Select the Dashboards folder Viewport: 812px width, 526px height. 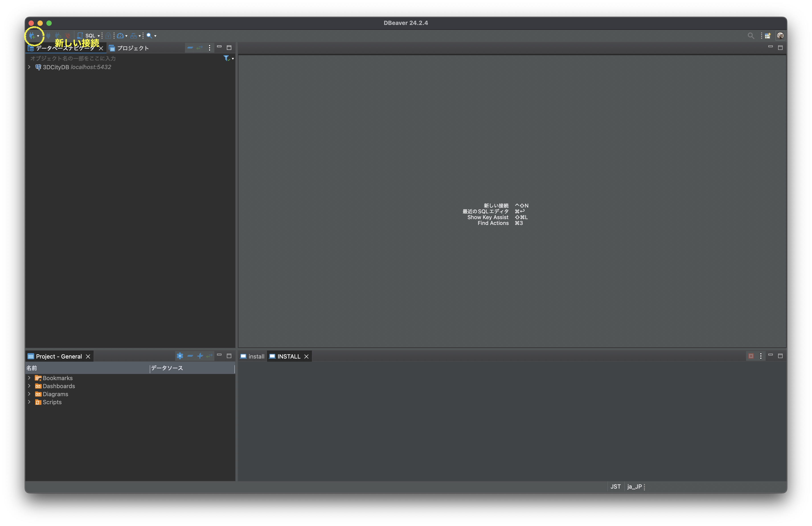coord(58,386)
